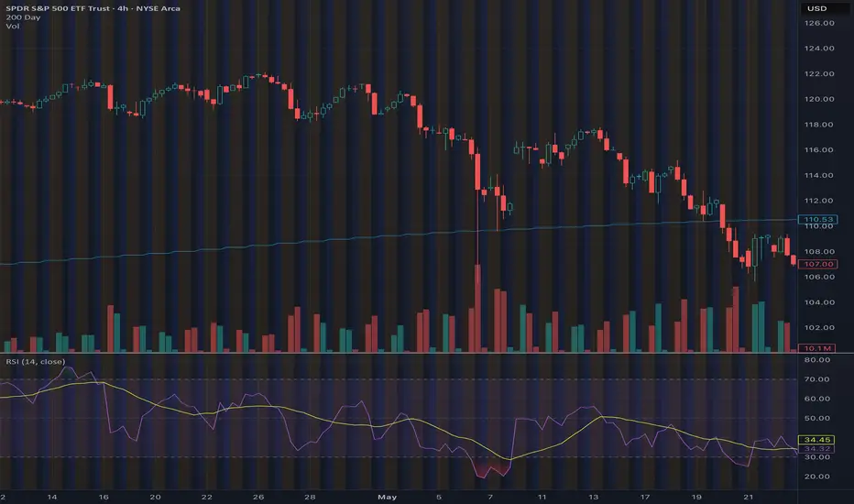Click the 112.00 price axis label
Screen dimensions: 854x504
pos(819,201)
